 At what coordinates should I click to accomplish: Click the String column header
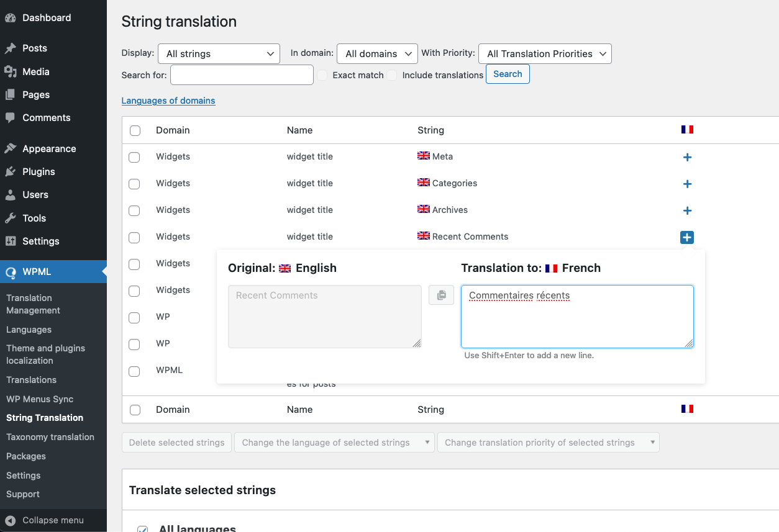430,130
